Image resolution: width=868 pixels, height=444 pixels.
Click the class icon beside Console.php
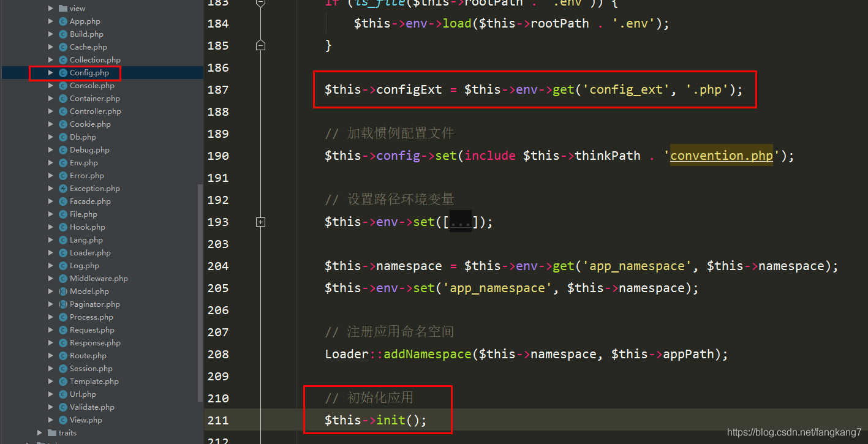click(62, 86)
